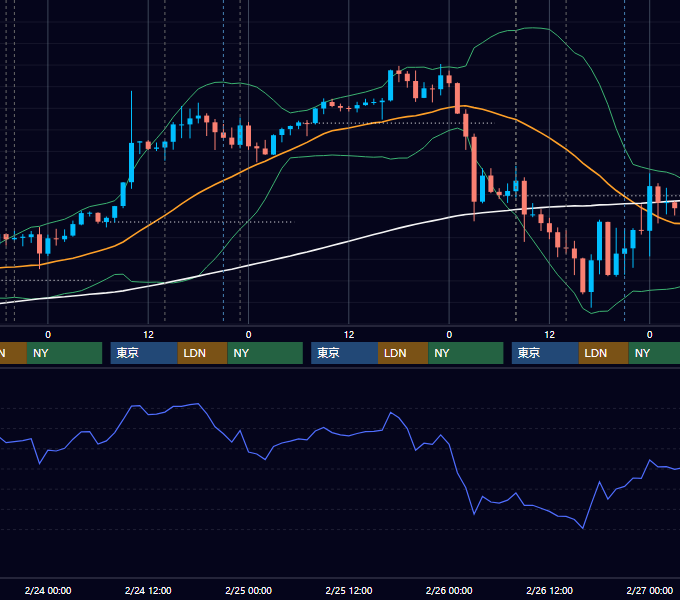680x600 pixels.
Task: Click hour label 12 above 2/24 12:00
Action: [148, 335]
